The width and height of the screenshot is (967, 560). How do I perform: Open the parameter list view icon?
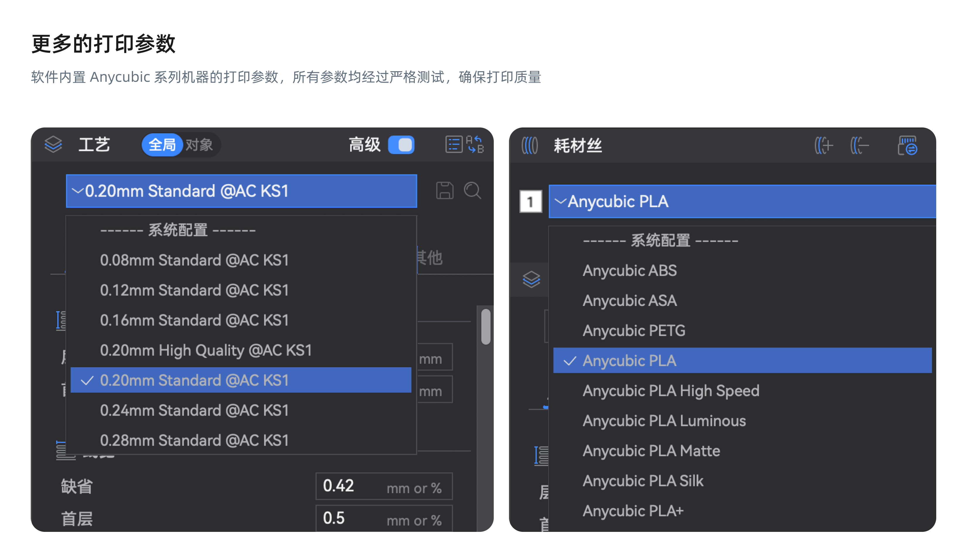454,145
